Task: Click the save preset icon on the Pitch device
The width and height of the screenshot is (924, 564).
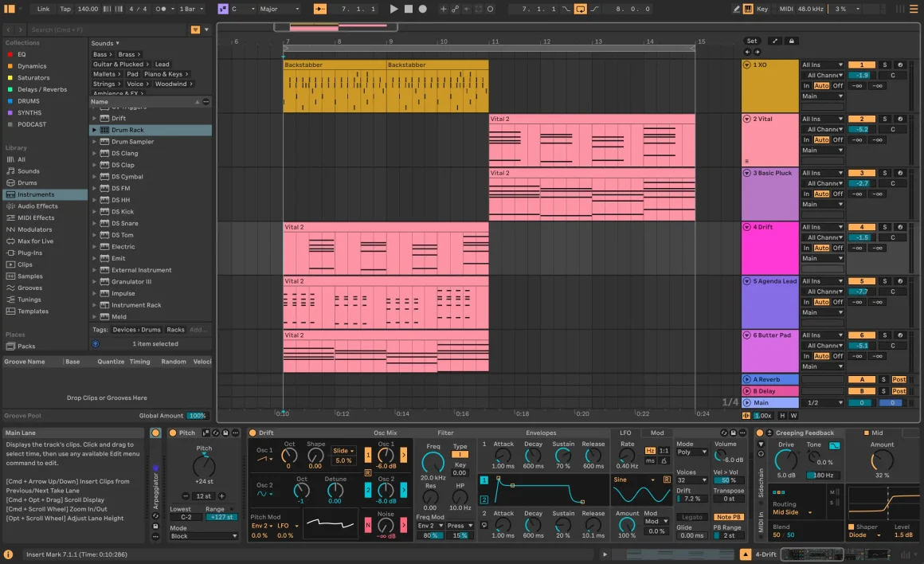Action: coord(225,433)
